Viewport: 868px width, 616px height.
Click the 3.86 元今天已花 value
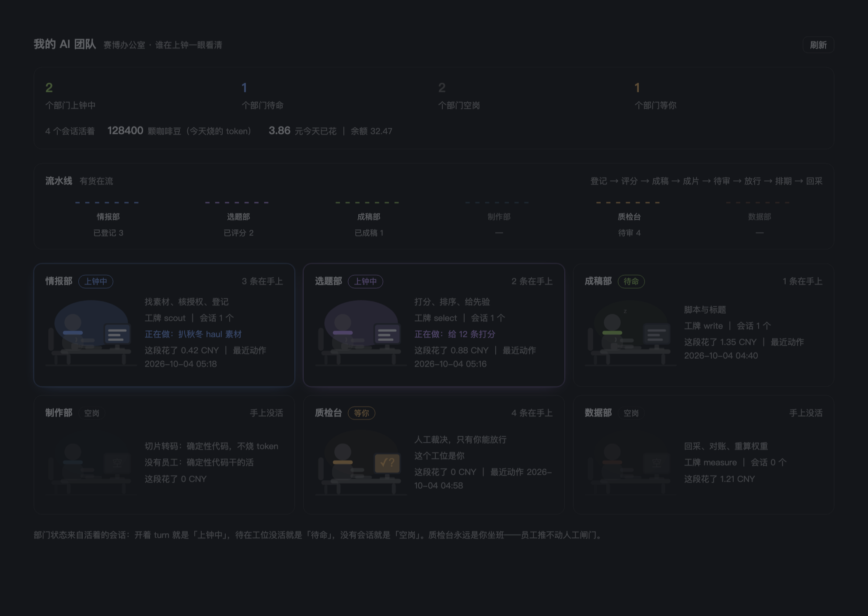tap(302, 131)
